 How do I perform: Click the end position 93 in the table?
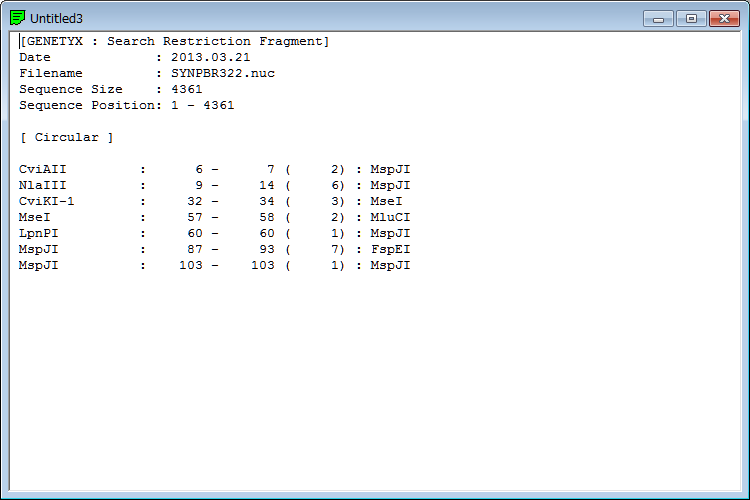tap(266, 249)
